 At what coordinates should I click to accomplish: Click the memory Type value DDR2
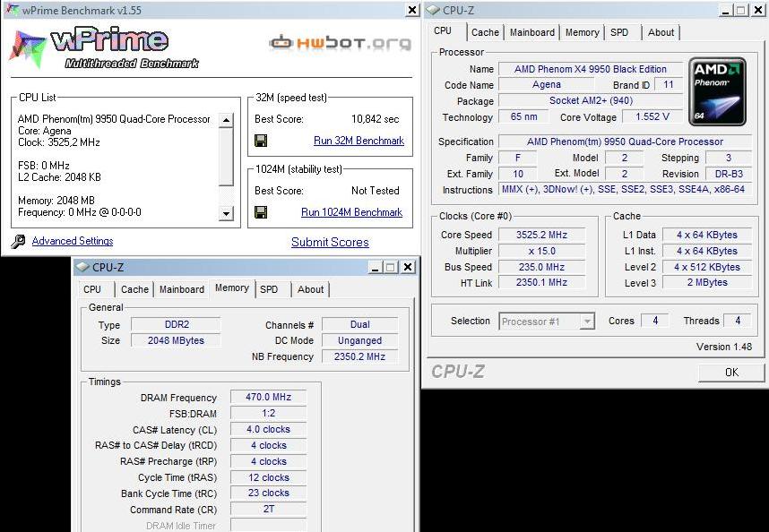point(176,325)
